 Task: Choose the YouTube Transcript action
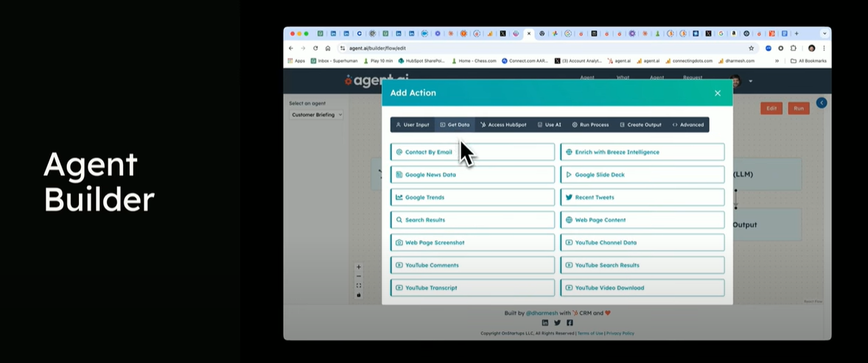(x=472, y=288)
